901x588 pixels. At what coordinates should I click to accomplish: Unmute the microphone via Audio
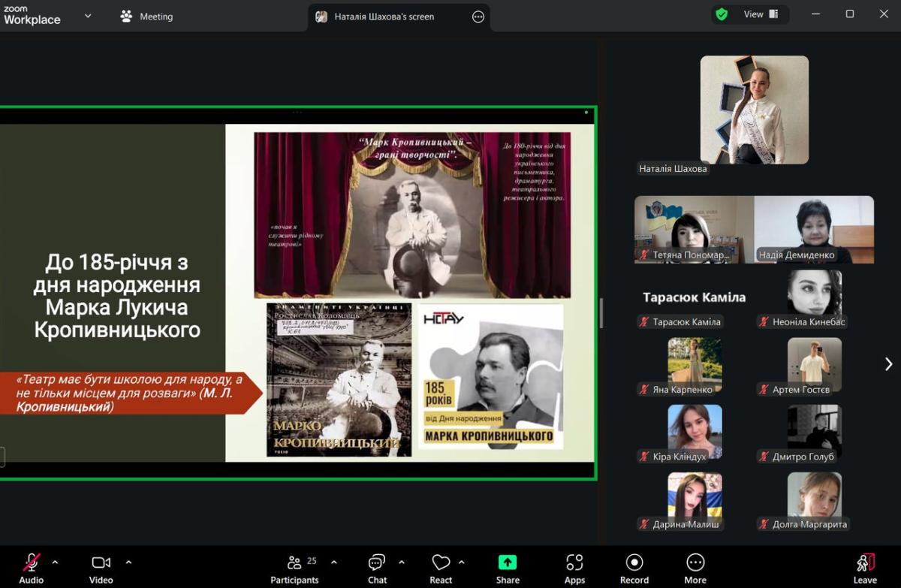coord(32,568)
